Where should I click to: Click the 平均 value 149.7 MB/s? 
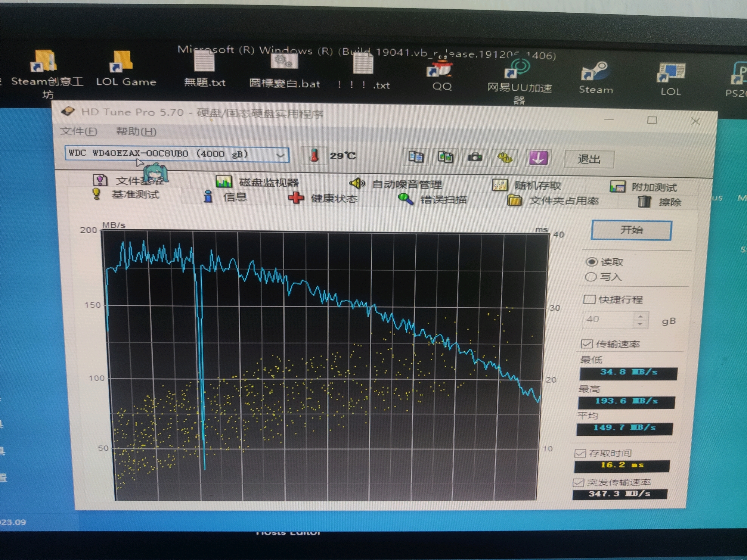pos(624,428)
